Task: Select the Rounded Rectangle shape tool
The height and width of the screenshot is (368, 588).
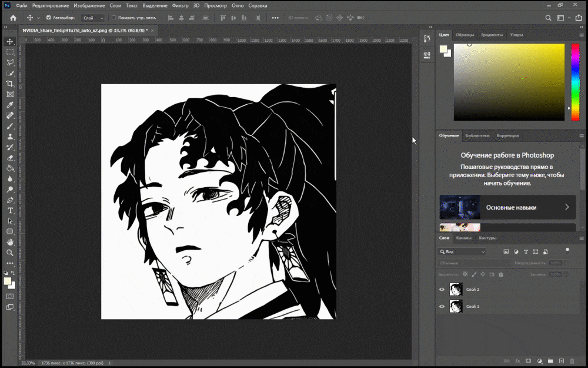Action: (x=10, y=231)
